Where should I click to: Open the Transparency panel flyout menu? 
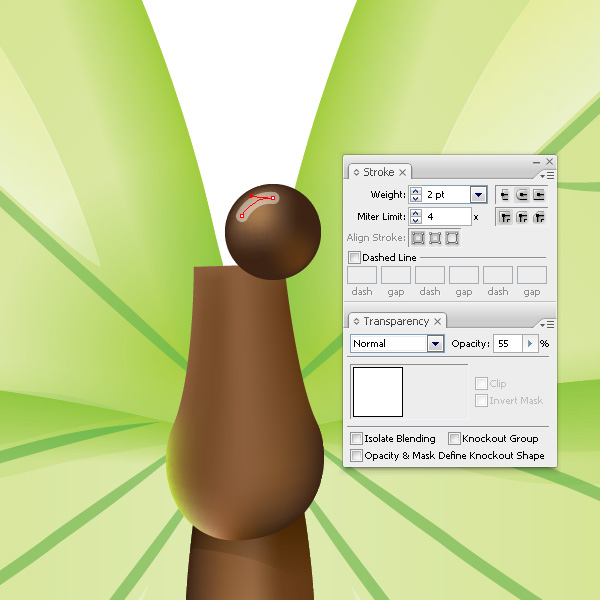pos(547,324)
